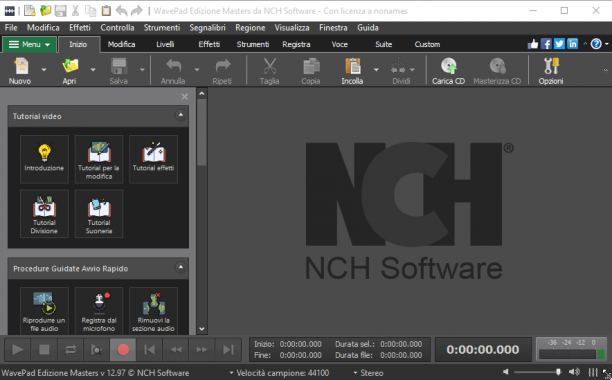Toggle loop playback mode
This screenshot has width=612, height=380.
71,350
